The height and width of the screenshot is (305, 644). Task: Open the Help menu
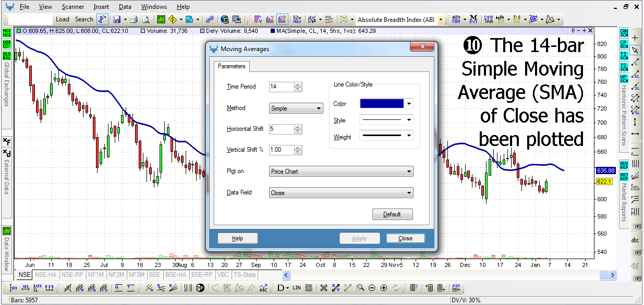click(x=183, y=7)
